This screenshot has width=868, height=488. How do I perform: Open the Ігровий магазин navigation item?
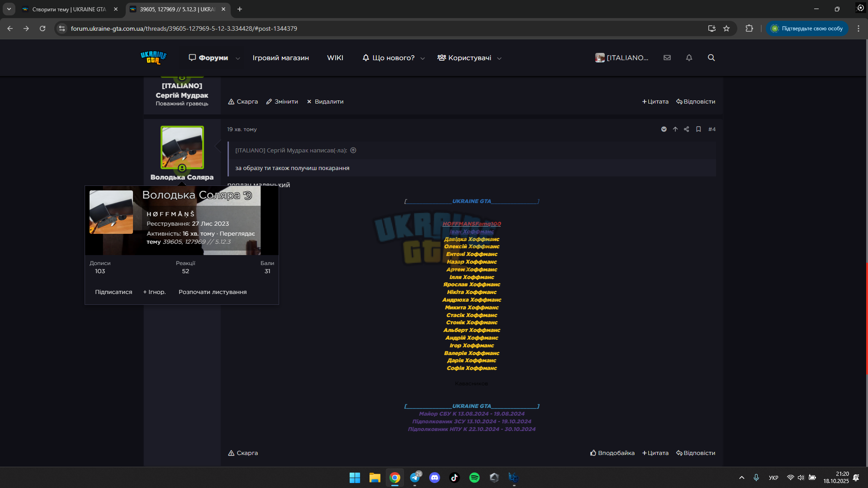[281, 58]
